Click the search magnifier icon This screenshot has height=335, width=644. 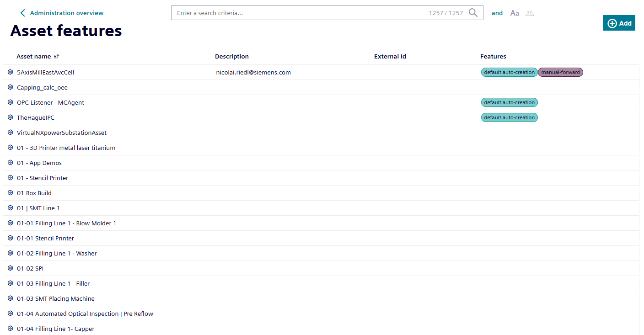473,13
